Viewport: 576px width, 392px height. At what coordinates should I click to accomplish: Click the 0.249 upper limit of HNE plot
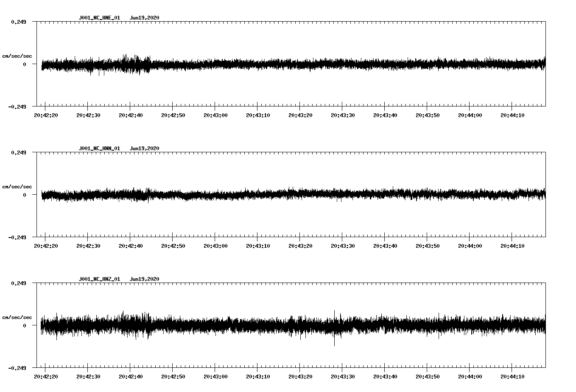click(x=18, y=22)
